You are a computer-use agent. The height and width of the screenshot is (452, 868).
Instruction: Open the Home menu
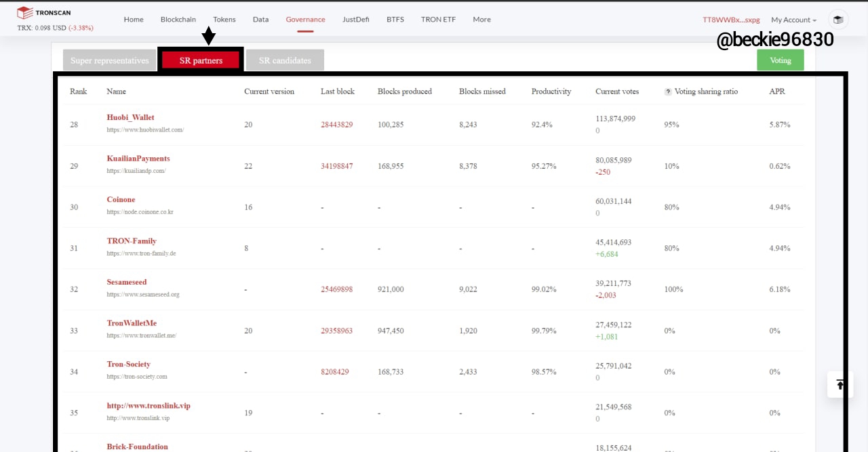pos(134,19)
